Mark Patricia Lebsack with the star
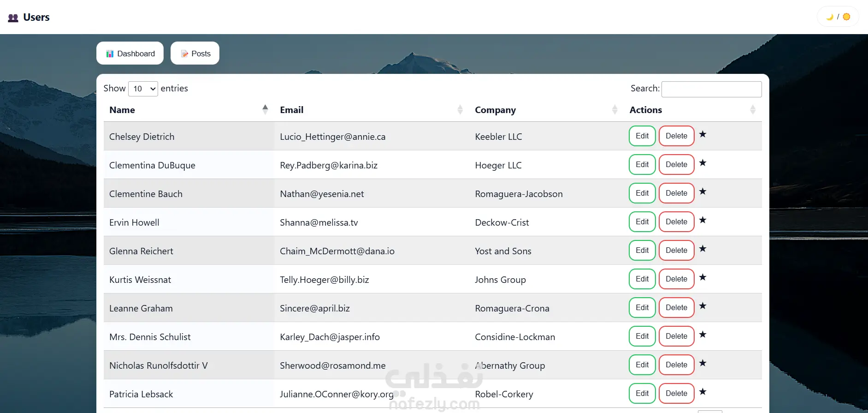The height and width of the screenshot is (413, 868). click(703, 392)
